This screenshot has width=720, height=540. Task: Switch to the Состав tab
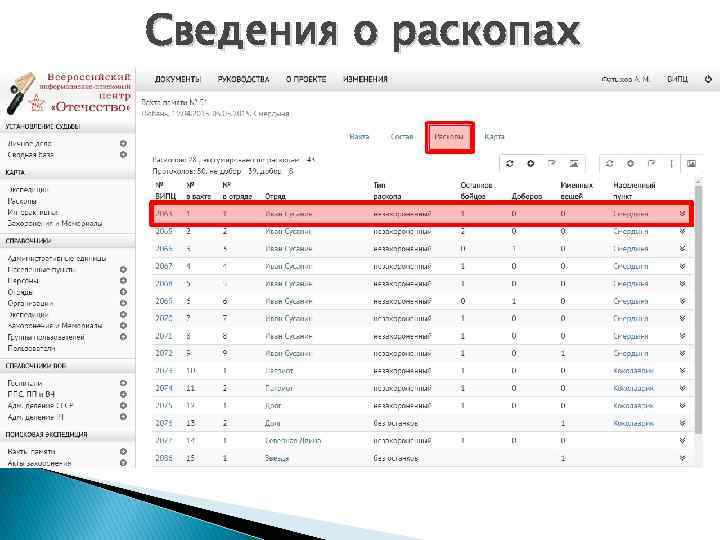coord(402,136)
